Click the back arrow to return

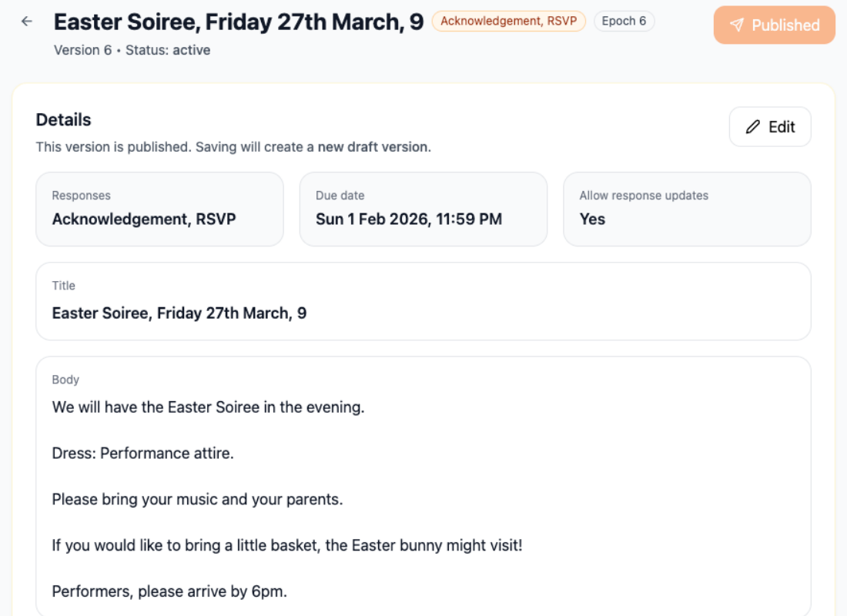(26, 21)
